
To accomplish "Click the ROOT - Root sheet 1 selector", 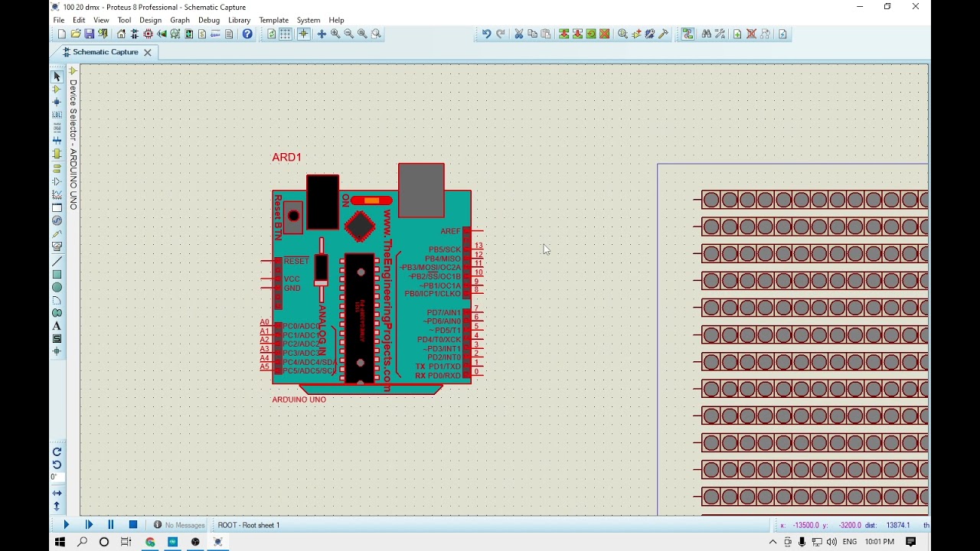I will click(x=249, y=525).
